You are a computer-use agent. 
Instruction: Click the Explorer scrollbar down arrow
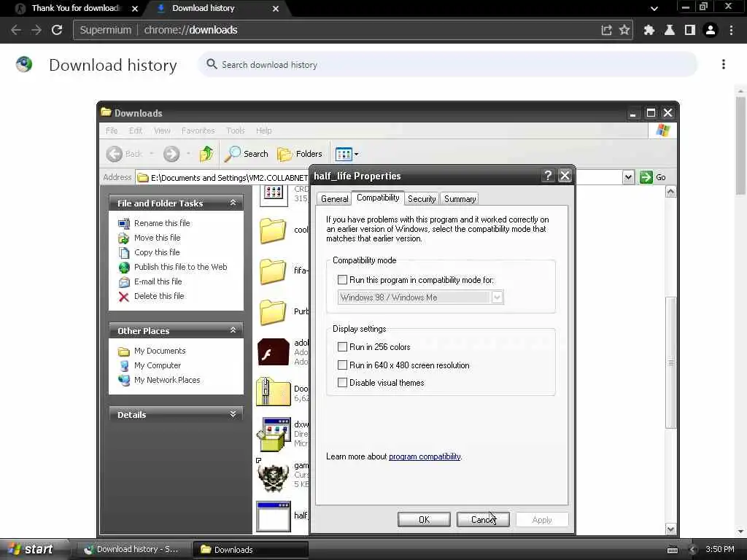point(670,529)
